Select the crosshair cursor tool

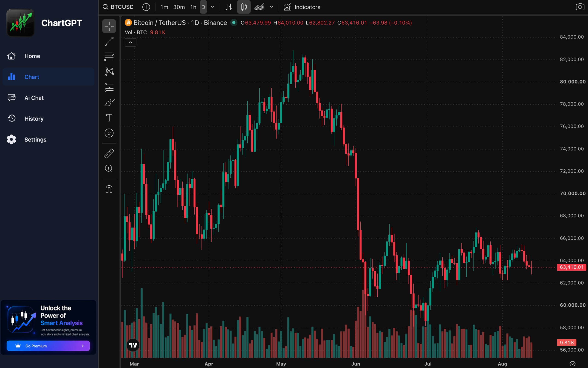109,26
